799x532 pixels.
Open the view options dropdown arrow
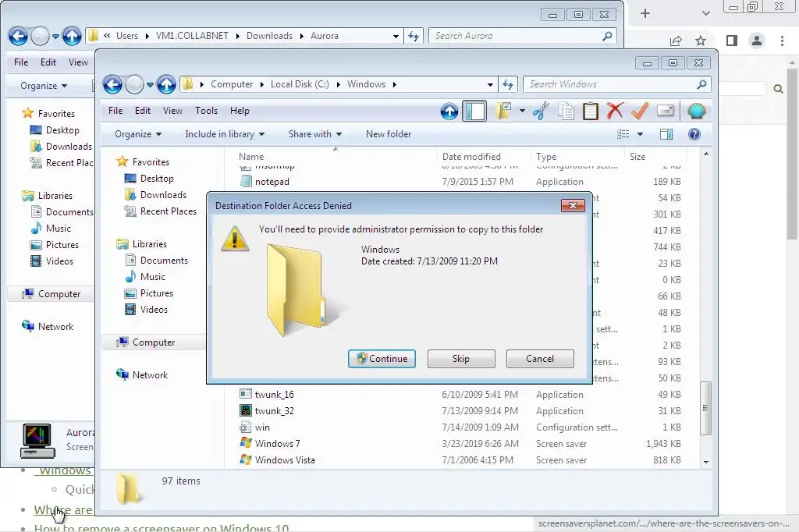640,134
